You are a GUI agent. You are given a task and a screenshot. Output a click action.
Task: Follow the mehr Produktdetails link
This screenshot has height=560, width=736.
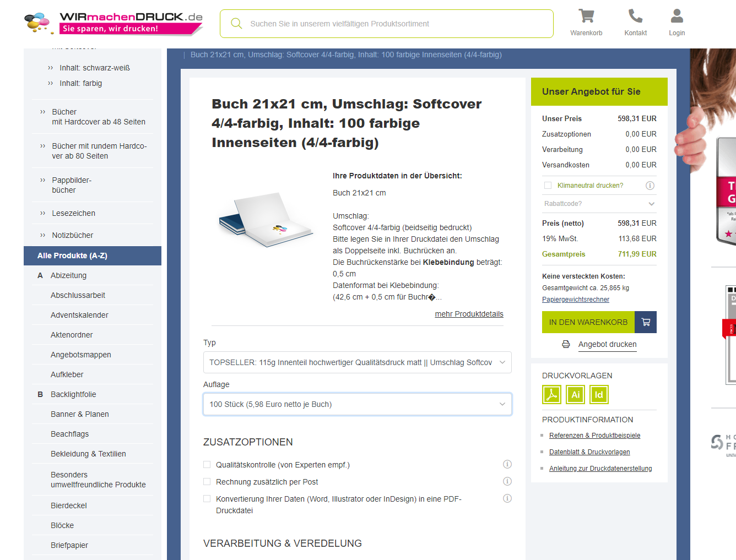point(469,314)
